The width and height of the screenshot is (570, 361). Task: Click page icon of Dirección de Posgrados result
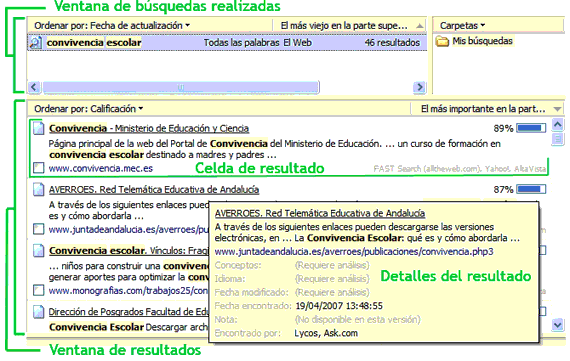point(38,312)
